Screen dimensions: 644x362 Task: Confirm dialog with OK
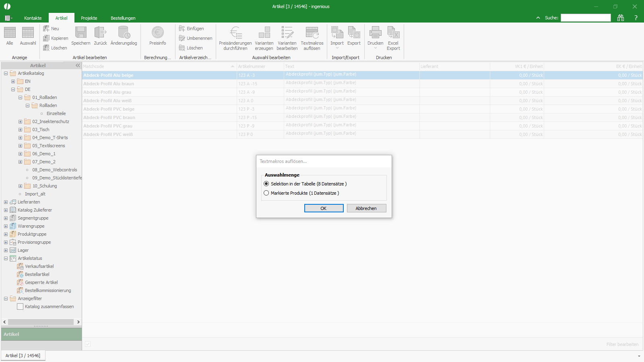[324, 208]
